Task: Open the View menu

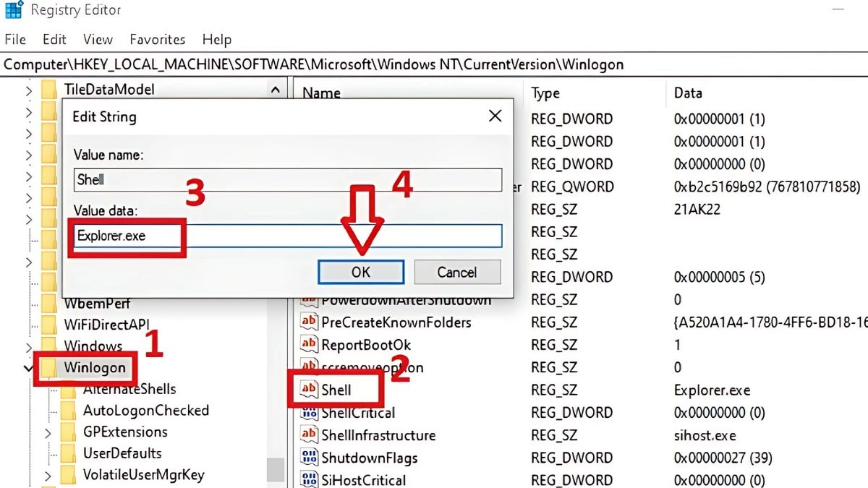Action: point(97,39)
